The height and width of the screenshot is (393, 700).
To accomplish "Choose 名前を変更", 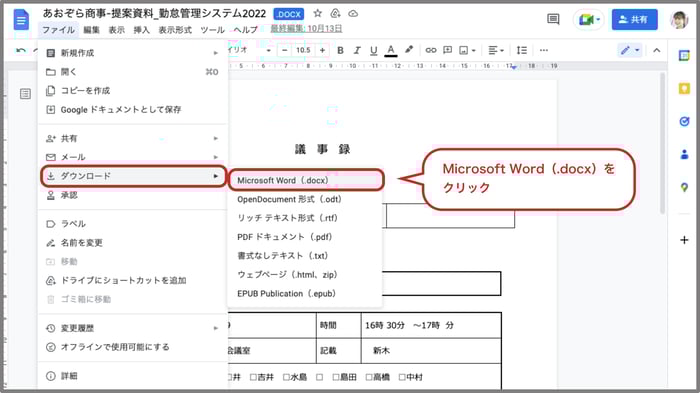I will (x=133, y=243).
